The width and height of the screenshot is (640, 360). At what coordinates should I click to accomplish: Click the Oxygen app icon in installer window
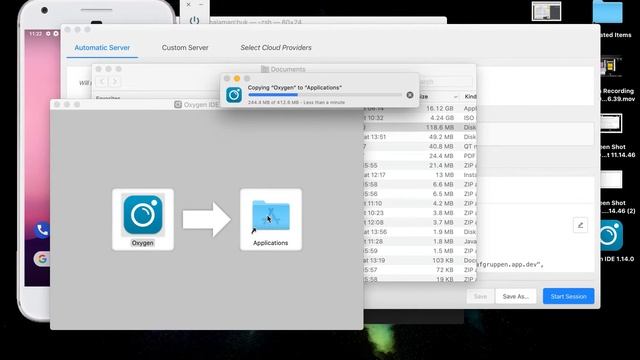[x=143, y=215]
